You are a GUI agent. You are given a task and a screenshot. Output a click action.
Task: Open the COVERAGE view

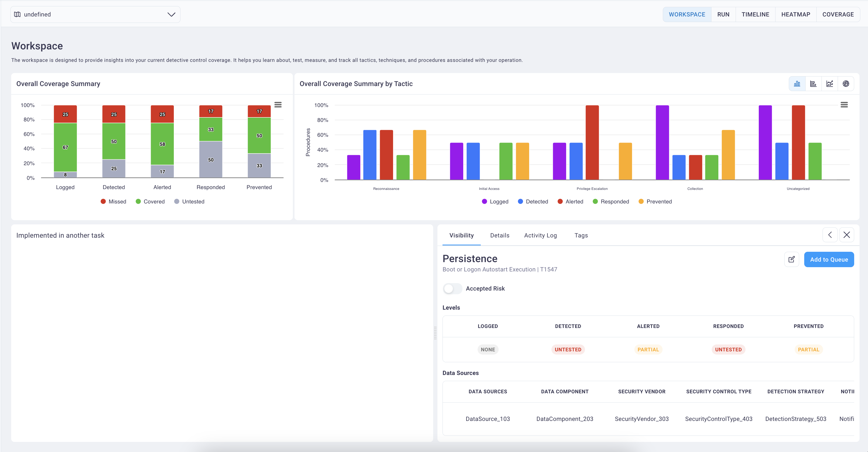(x=838, y=15)
